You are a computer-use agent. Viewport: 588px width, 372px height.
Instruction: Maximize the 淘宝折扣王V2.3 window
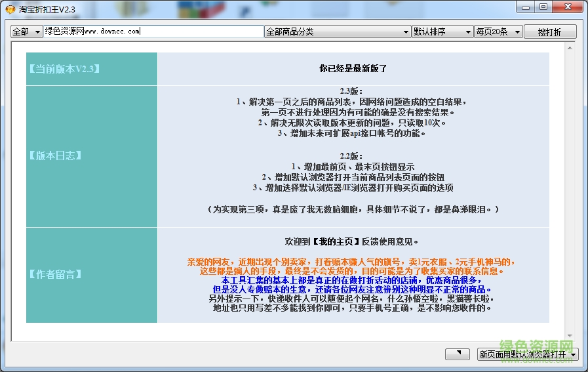point(543,7)
